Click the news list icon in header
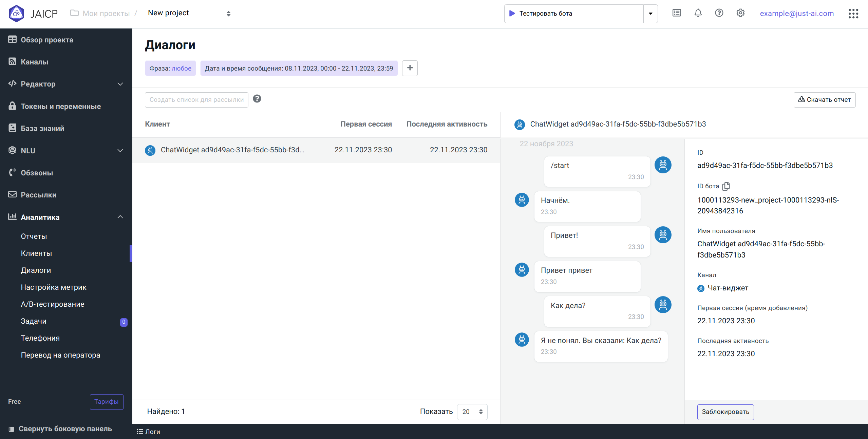This screenshot has height=439, width=868. pyautogui.click(x=677, y=13)
